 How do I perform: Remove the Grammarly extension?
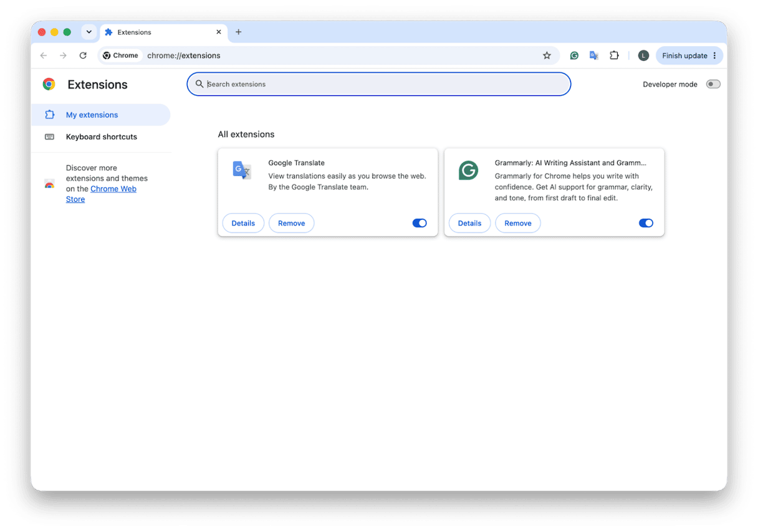517,223
